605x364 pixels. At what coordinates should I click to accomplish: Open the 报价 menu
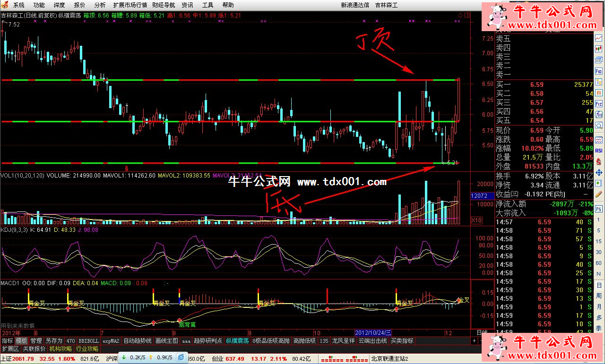click(x=80, y=5)
